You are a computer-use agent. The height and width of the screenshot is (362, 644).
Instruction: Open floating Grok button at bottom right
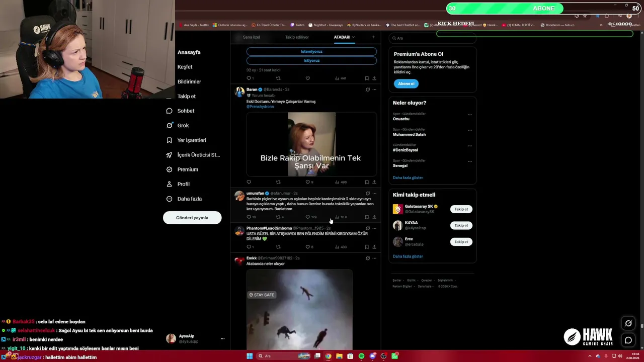(x=628, y=323)
